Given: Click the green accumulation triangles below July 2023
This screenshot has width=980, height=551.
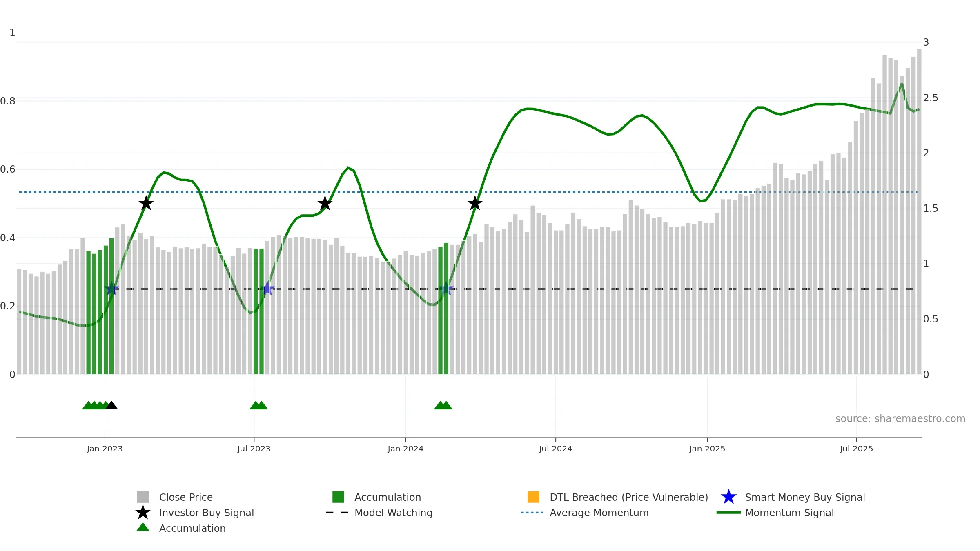Looking at the screenshot, I should [258, 405].
